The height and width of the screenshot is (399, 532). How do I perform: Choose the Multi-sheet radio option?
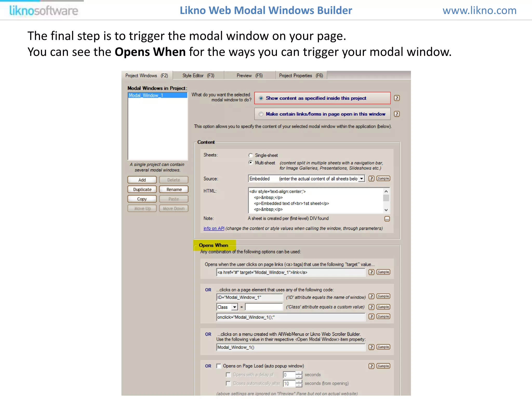tap(251, 163)
